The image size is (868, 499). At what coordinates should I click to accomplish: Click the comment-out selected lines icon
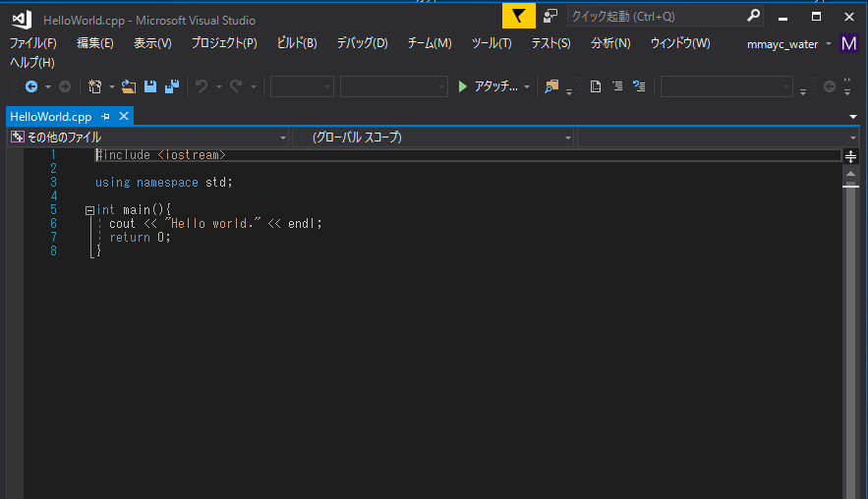point(617,86)
